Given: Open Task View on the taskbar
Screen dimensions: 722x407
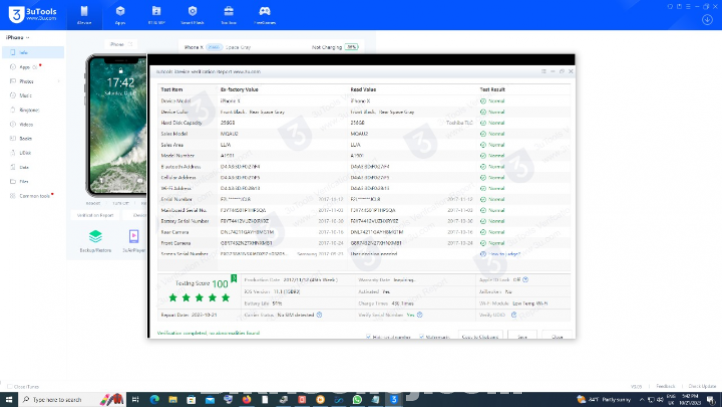Looking at the screenshot, I should [135, 400].
